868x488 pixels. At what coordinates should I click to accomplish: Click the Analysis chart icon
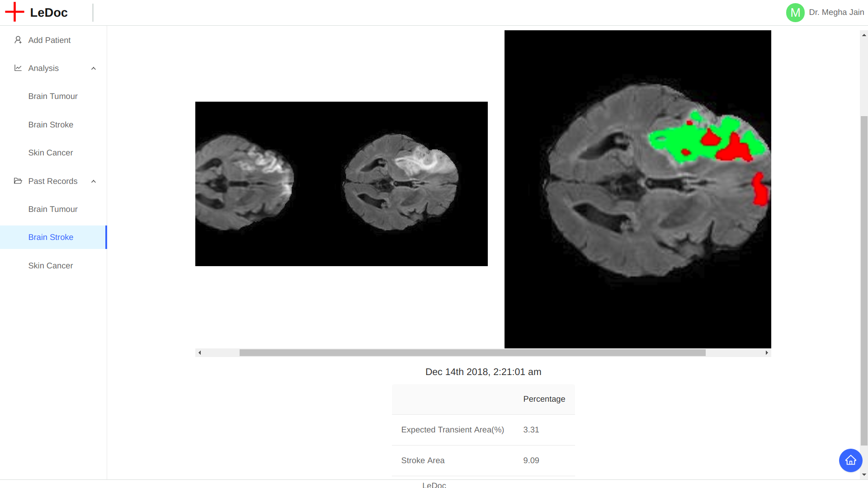coord(18,68)
